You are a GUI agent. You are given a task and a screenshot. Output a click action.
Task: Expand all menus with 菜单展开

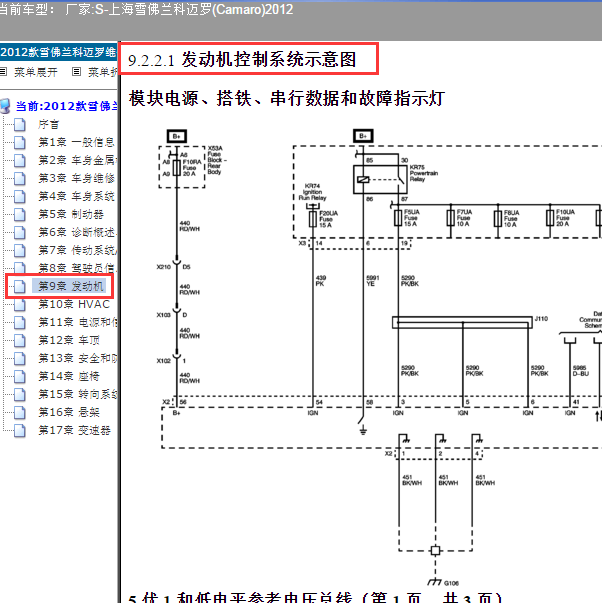point(36,72)
